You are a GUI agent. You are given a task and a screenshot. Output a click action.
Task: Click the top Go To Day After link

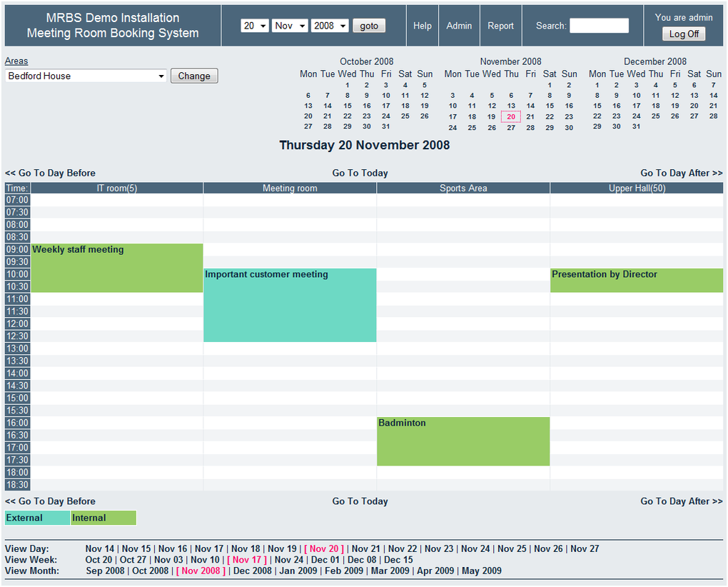[x=681, y=173]
